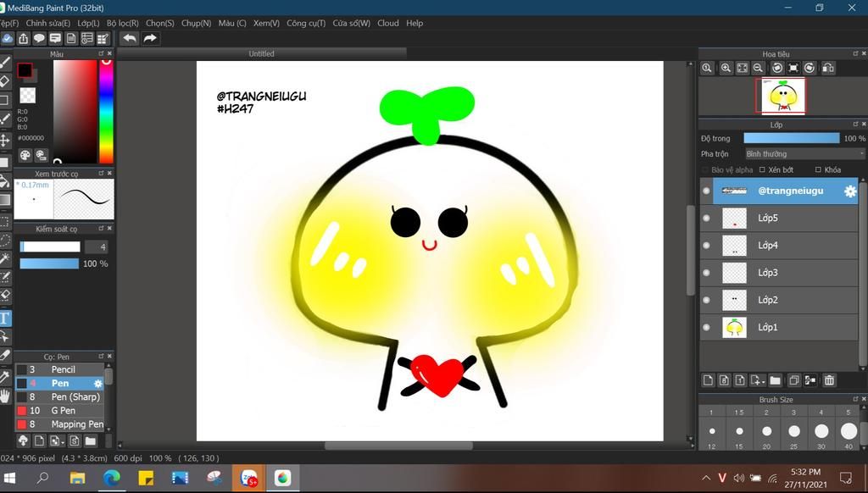Open the Lớp(L) menu
The image size is (868, 493).
pyautogui.click(x=88, y=23)
